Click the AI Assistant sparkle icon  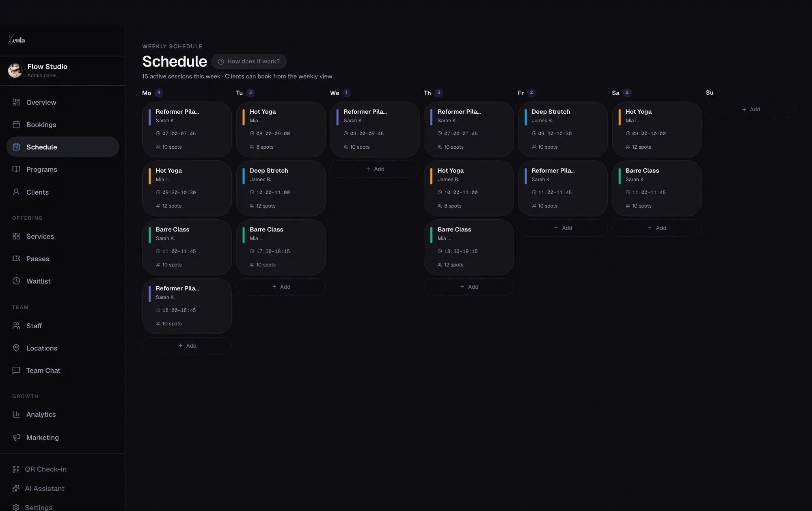click(x=16, y=489)
